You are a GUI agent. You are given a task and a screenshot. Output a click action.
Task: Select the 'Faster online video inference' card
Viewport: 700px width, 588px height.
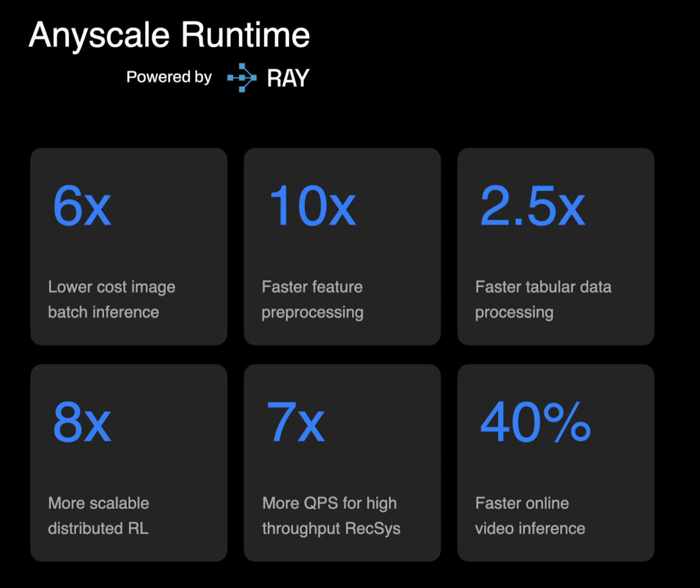pos(555,463)
